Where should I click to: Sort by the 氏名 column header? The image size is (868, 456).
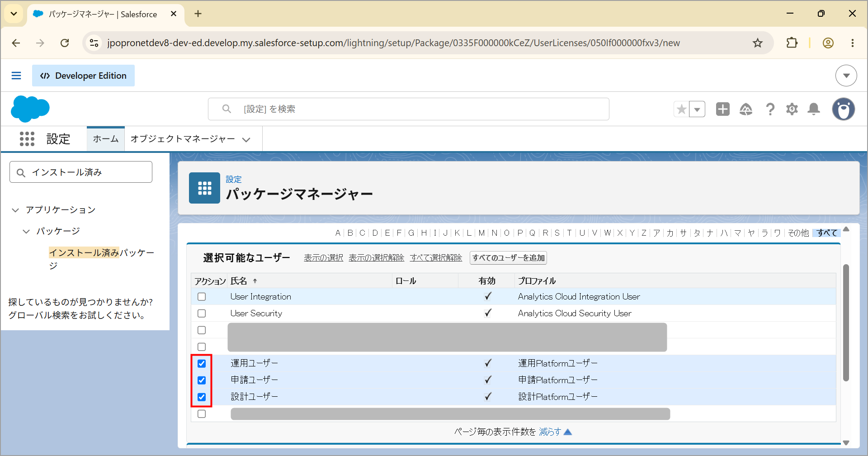point(239,281)
